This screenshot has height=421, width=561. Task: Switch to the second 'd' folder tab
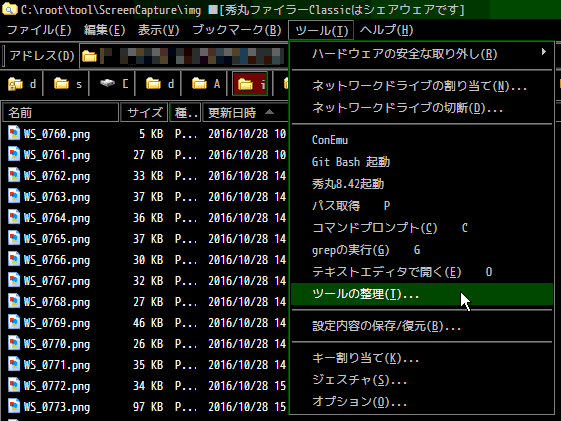click(160, 84)
